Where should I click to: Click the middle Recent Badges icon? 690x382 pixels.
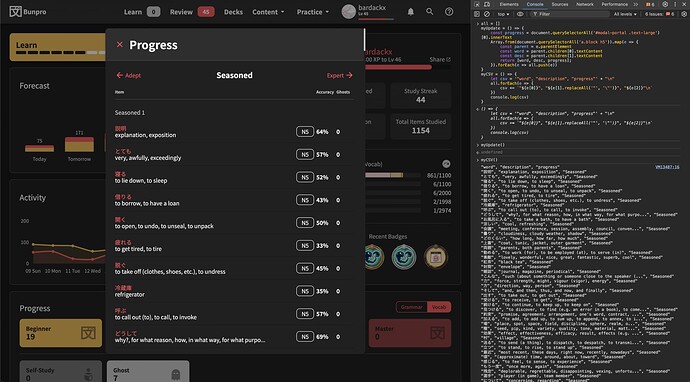[x=404, y=257]
